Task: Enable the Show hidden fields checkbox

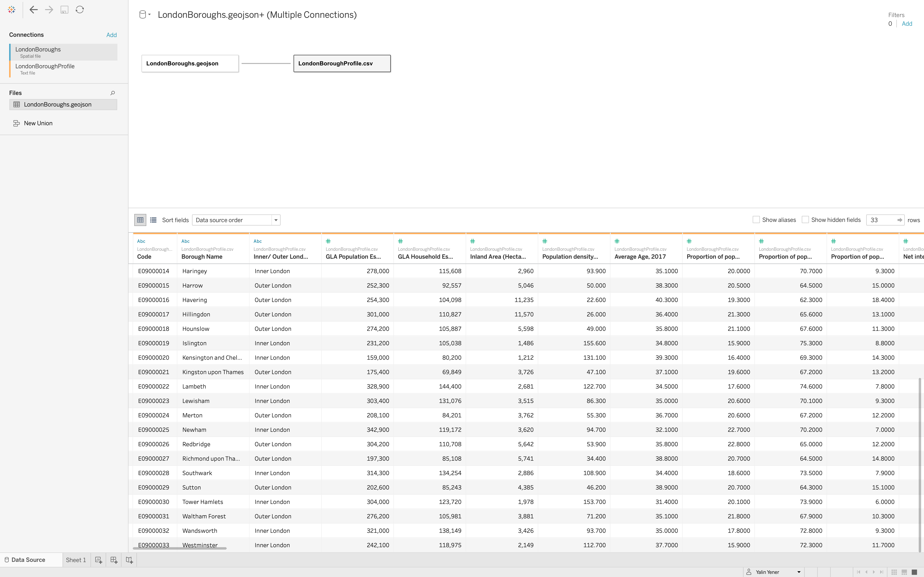Action: [x=805, y=220]
